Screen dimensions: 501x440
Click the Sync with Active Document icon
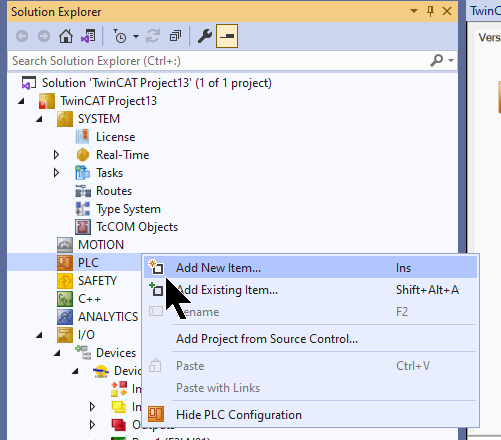[x=153, y=36]
